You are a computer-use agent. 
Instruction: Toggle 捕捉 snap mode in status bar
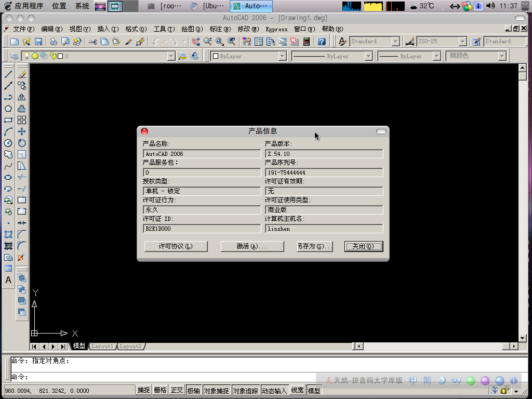pyautogui.click(x=143, y=390)
